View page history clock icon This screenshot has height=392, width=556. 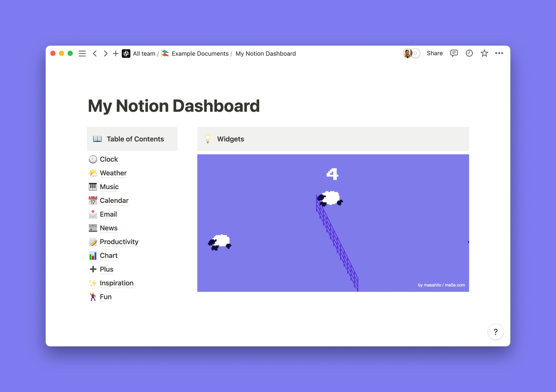point(469,53)
